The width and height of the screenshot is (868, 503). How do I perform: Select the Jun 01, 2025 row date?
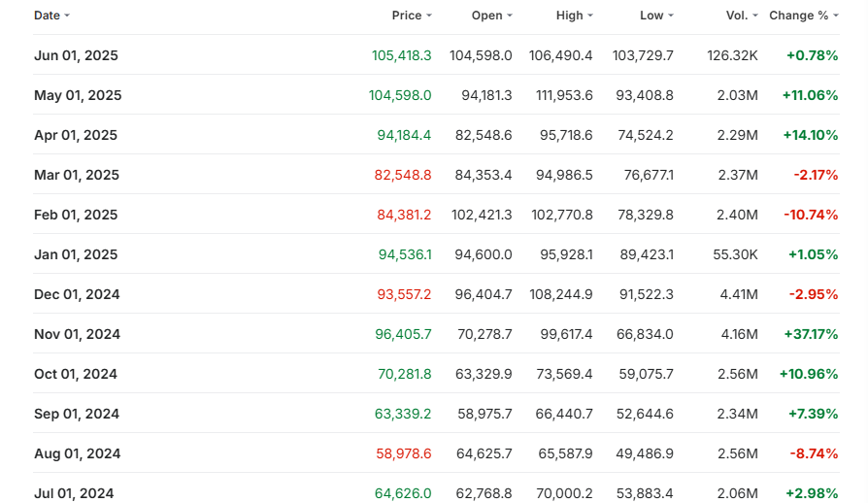pos(76,55)
